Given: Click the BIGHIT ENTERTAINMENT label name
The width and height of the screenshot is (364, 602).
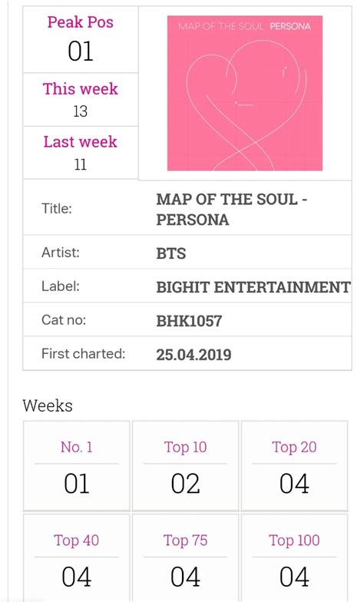Looking at the screenshot, I should tap(253, 287).
